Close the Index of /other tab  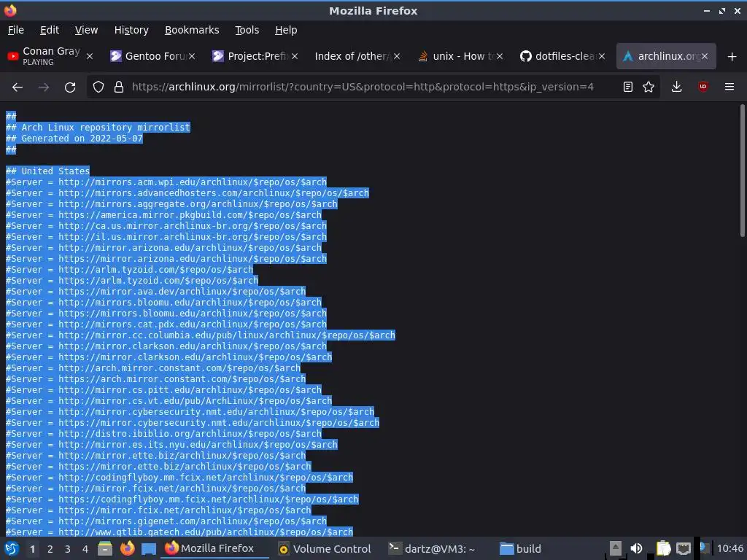pos(397,56)
